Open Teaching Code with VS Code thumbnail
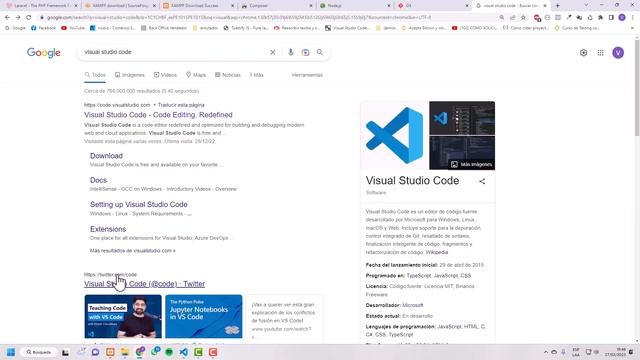640x360 pixels. click(123, 317)
